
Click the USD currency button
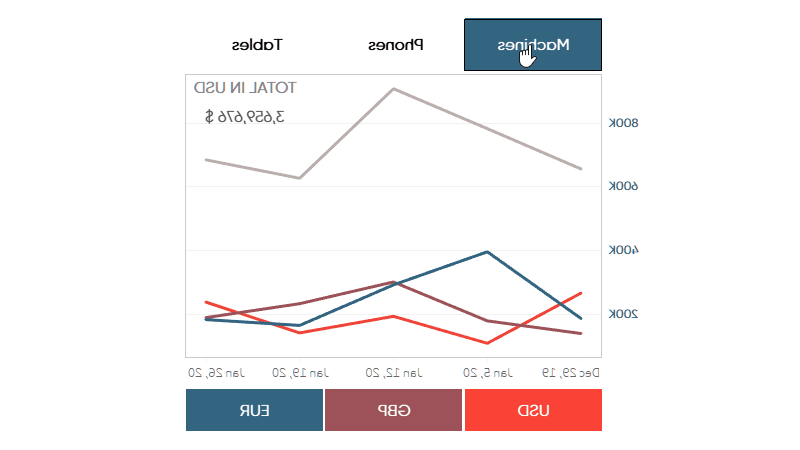533,411
